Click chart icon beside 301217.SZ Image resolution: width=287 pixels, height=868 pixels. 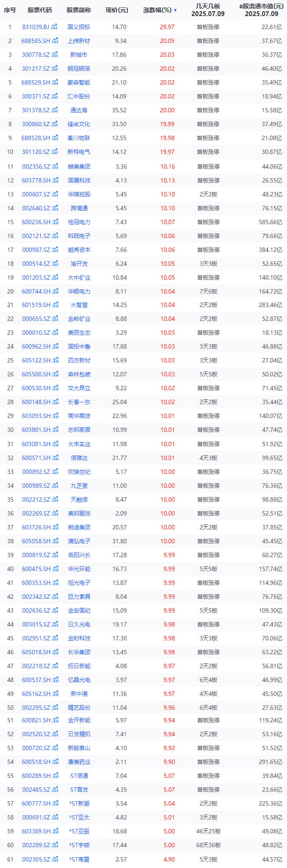54,69
